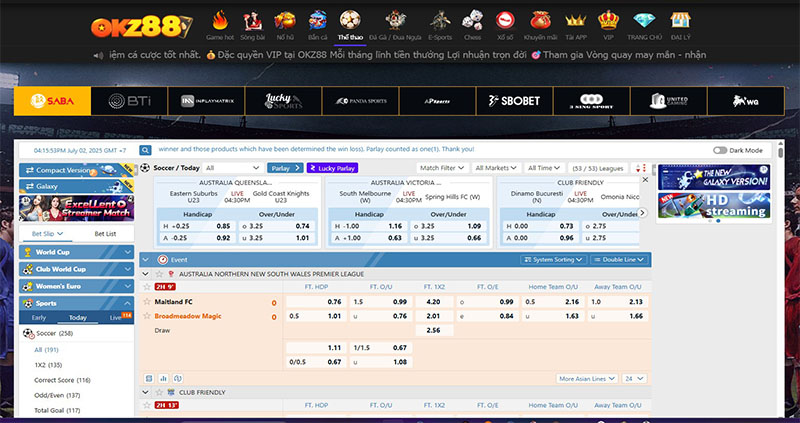Image resolution: width=800 pixels, height=423 pixels.
Task: Open the Match Filter dropdown
Action: point(442,168)
